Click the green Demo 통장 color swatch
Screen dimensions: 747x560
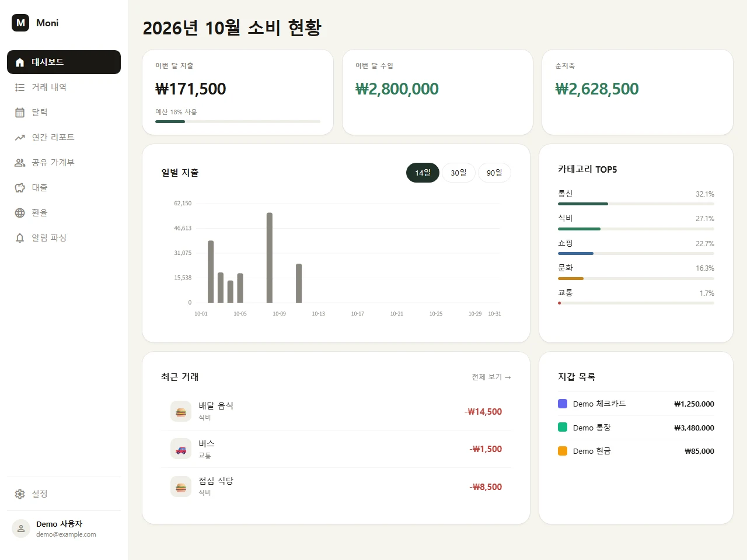(x=563, y=427)
